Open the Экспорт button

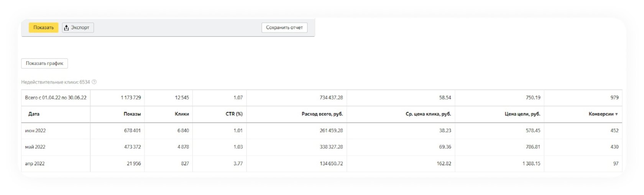click(78, 28)
